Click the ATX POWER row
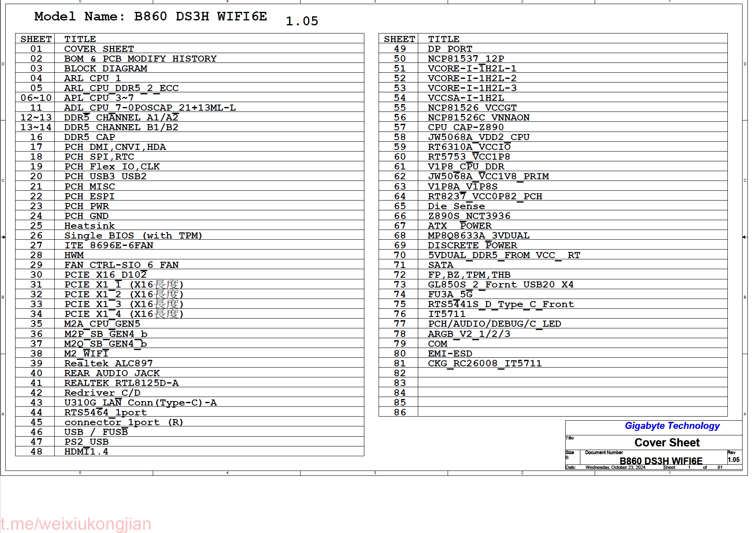The image size is (756, 533). click(460, 226)
